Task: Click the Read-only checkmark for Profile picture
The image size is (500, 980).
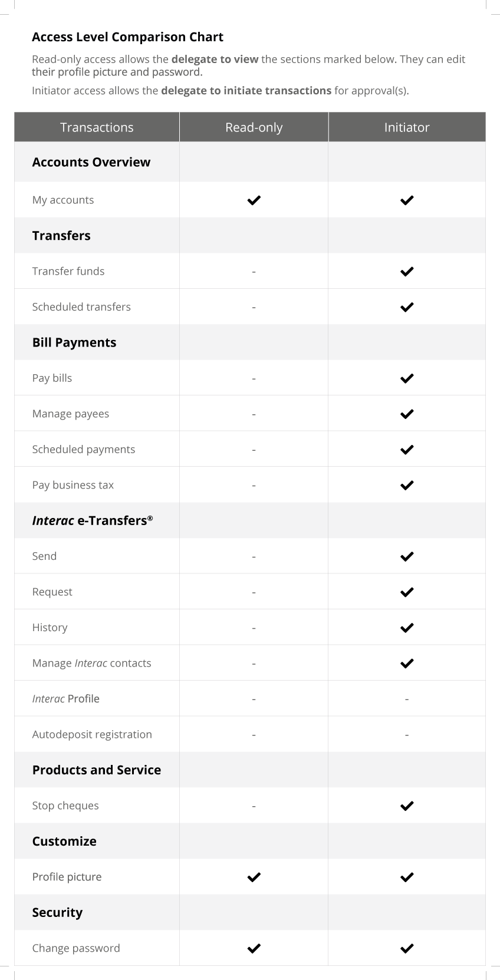Action: 254,877
